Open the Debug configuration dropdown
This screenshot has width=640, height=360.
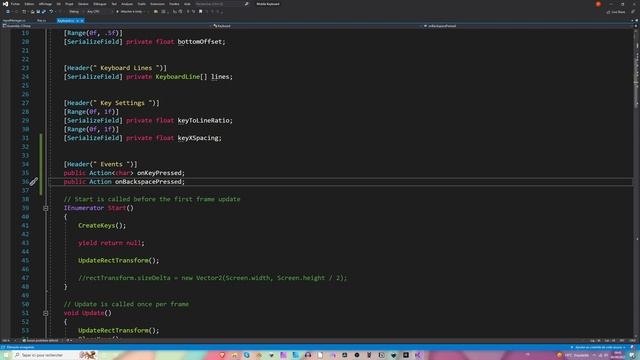coord(75,11)
